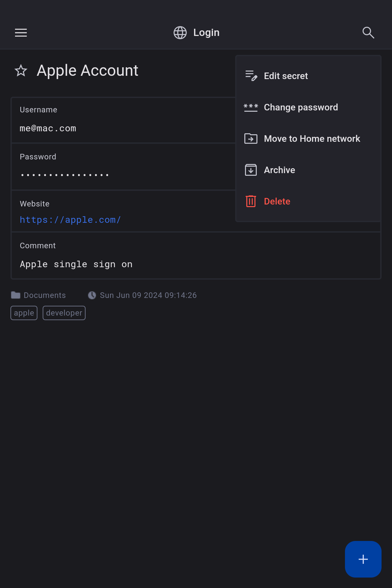
Task: Click the red trash can icon
Action: [x=251, y=201]
